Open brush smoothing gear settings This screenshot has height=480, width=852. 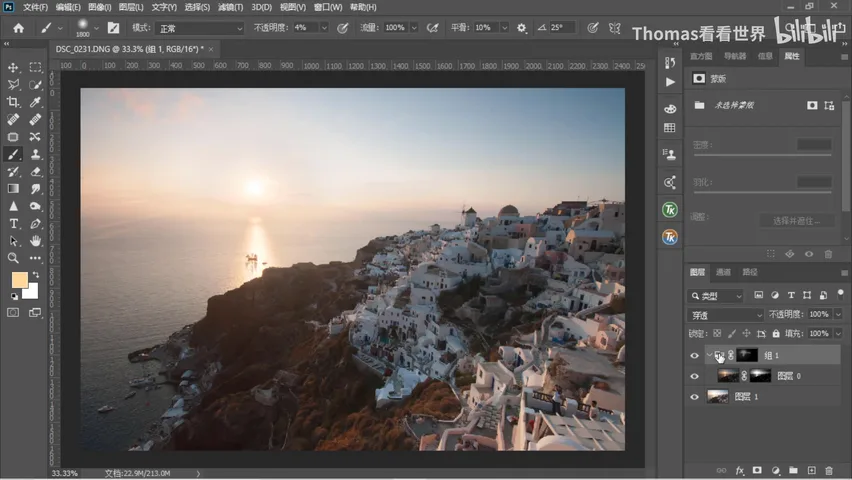[522, 28]
